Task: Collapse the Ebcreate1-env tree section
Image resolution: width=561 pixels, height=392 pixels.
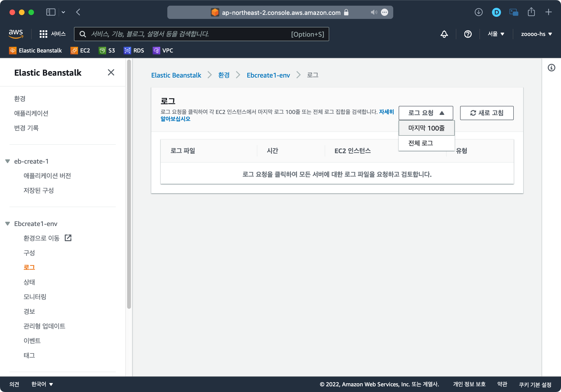Action: (x=8, y=224)
